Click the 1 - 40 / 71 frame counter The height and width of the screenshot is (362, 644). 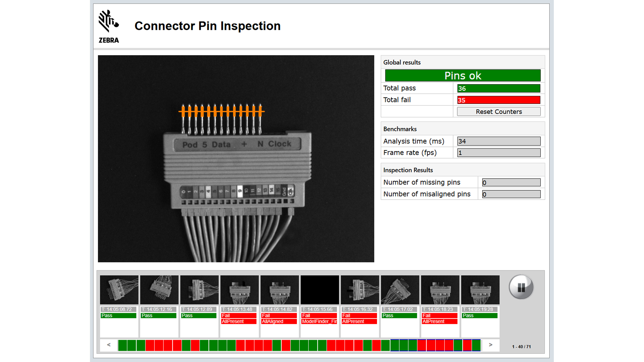coord(521,346)
